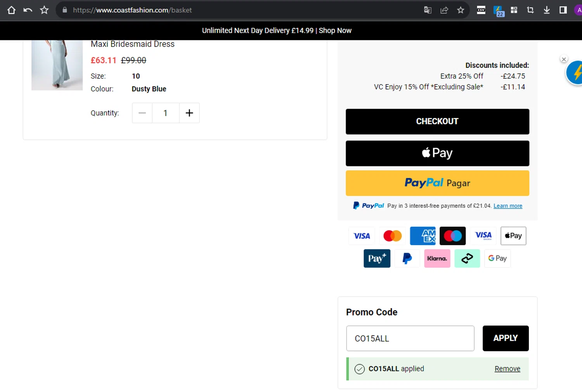The width and height of the screenshot is (582, 392).
Task: Open the CSV extension icon
Action: point(481,10)
